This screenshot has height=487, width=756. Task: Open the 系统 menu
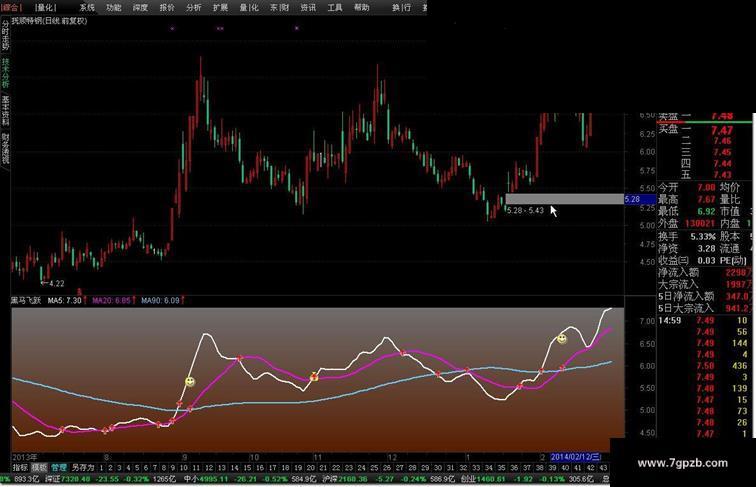coord(87,7)
